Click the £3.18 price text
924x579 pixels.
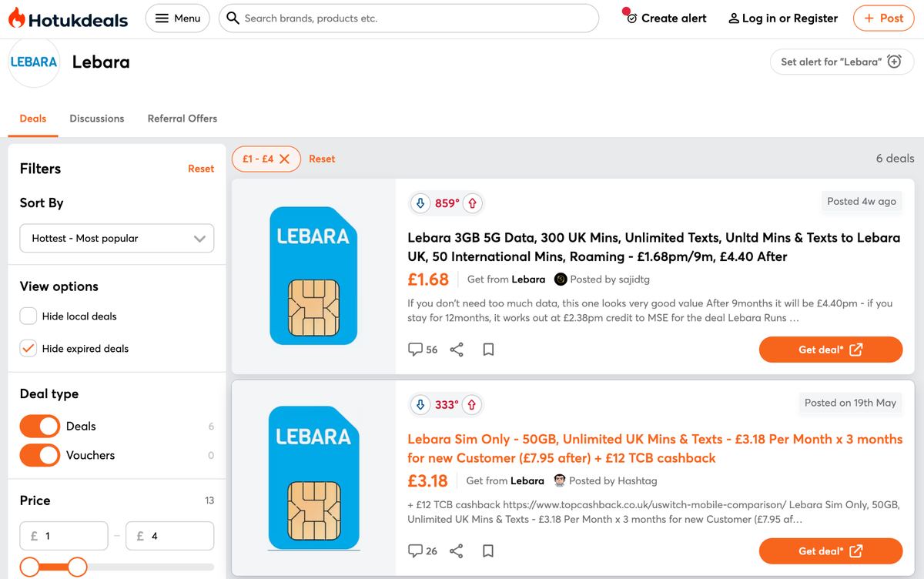(x=427, y=480)
